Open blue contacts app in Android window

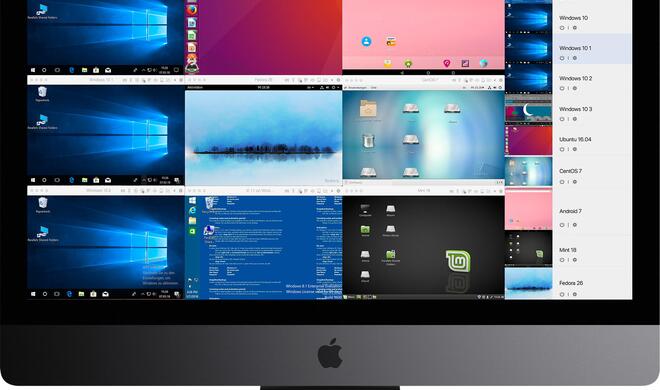pos(367,41)
